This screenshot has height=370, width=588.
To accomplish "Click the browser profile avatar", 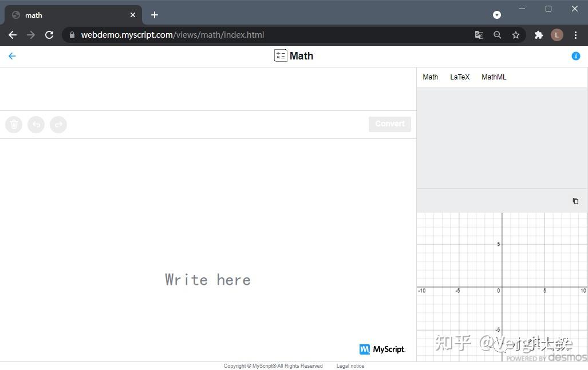I will click(557, 35).
